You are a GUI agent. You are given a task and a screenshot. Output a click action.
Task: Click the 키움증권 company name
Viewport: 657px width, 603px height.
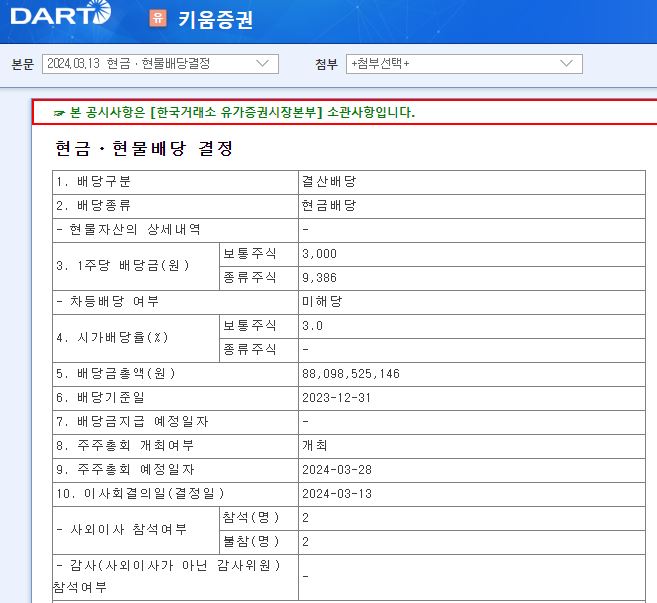pyautogui.click(x=215, y=19)
